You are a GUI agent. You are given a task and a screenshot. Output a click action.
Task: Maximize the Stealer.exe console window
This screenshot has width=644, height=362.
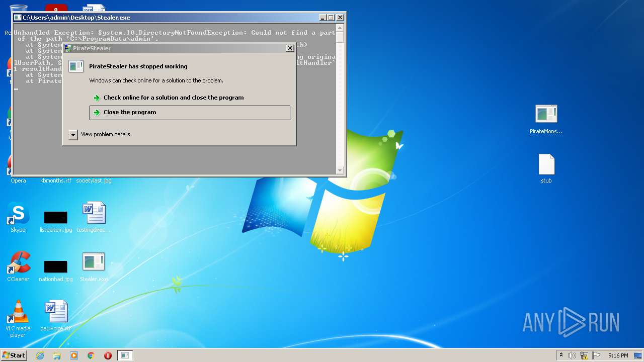[331, 18]
